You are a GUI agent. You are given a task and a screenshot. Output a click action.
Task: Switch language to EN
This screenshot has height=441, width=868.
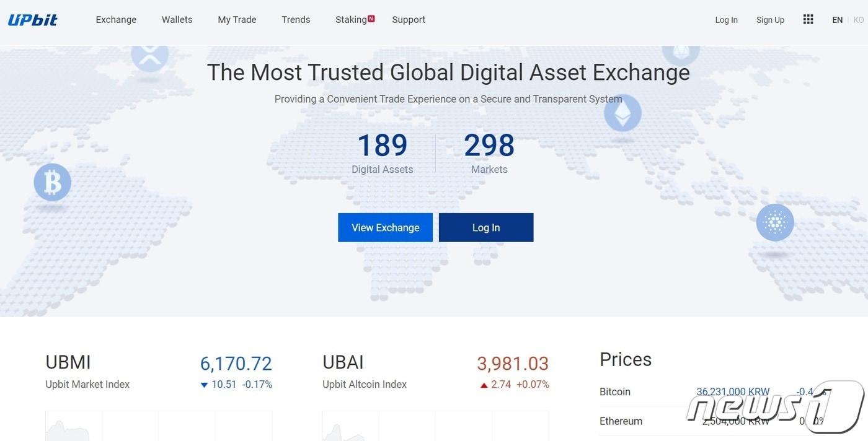click(837, 20)
